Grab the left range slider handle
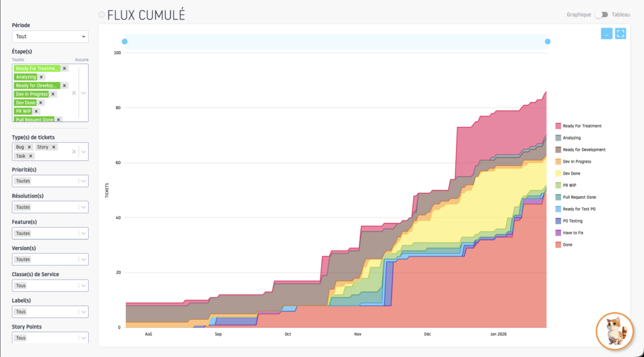Viewport: 644px width, 357px height. coord(125,41)
